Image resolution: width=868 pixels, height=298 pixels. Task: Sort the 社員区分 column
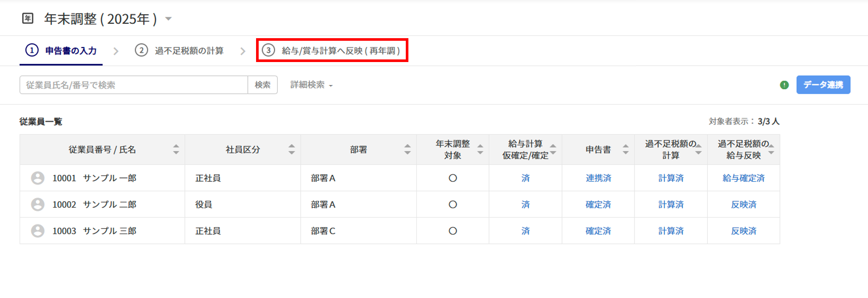pyautogui.click(x=292, y=150)
